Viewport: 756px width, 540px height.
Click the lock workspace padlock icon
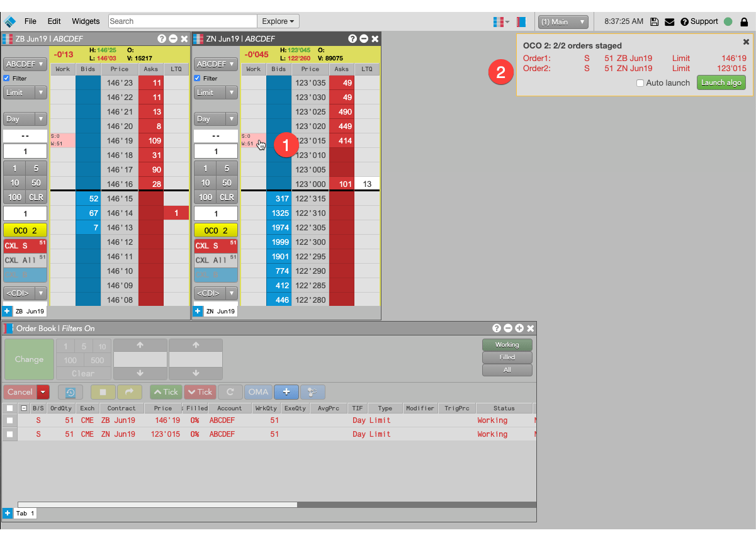coord(744,21)
